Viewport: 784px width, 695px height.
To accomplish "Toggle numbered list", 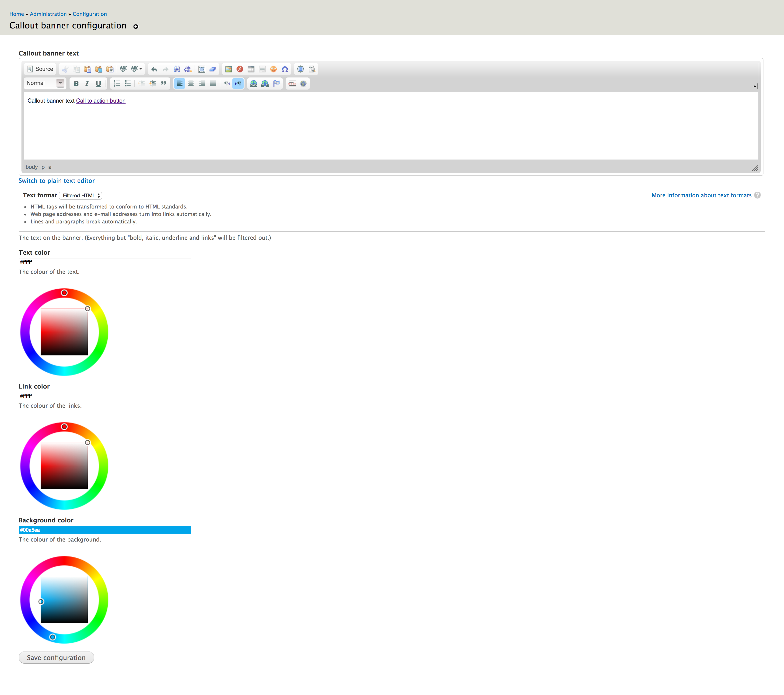I will (117, 83).
